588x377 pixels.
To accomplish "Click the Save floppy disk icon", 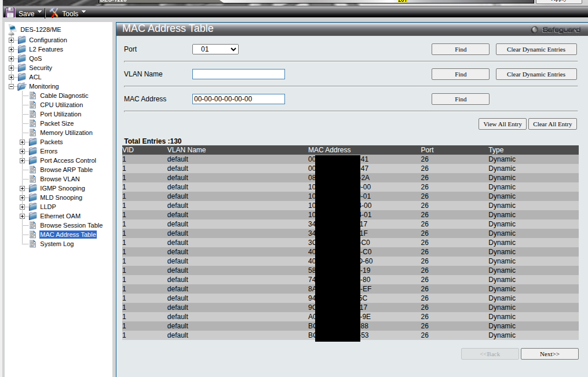I will coord(10,13).
